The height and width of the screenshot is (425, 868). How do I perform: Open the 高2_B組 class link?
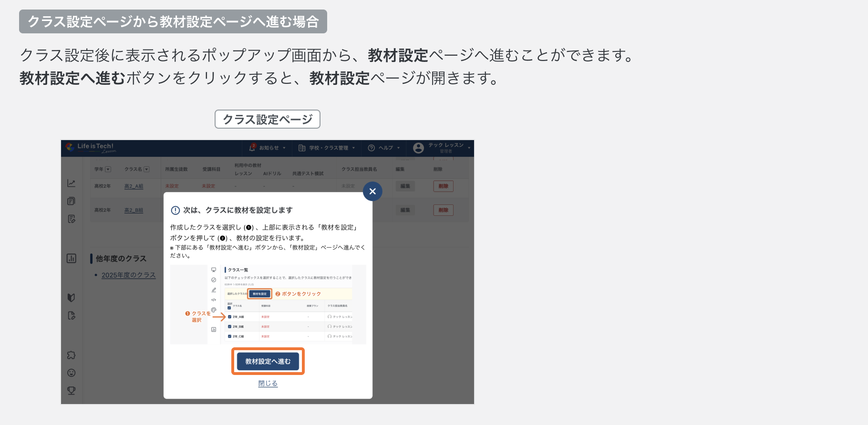point(134,210)
